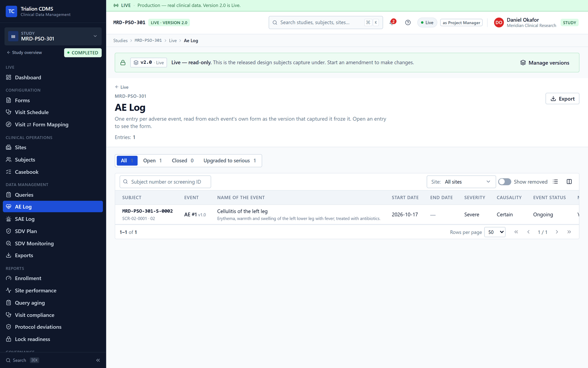Return to Study overview
Screen dimensions: 588x368
click(x=24, y=52)
